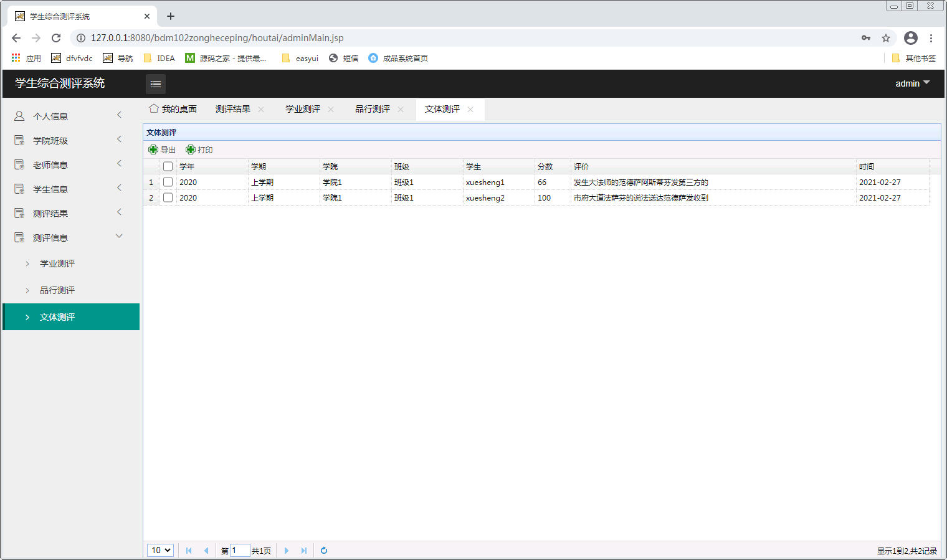This screenshot has height=560, width=947.
Task: Click the 学生信息 sidebar icon
Action: [19, 189]
